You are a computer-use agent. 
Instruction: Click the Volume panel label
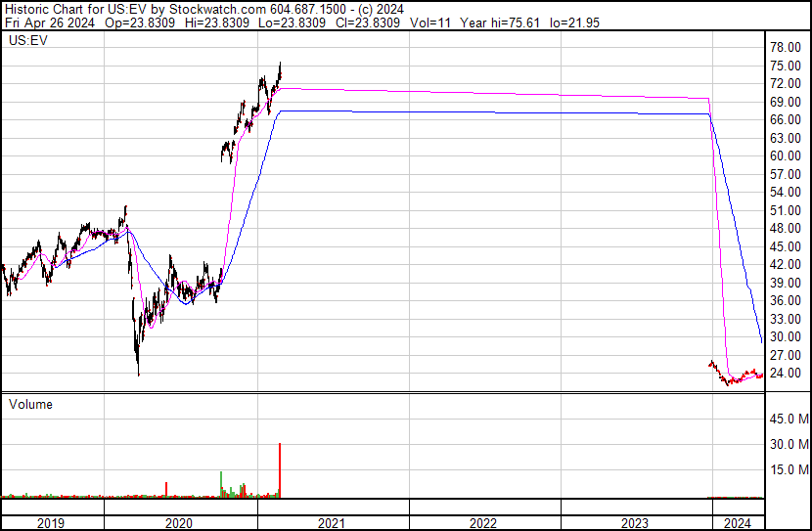tap(30, 404)
